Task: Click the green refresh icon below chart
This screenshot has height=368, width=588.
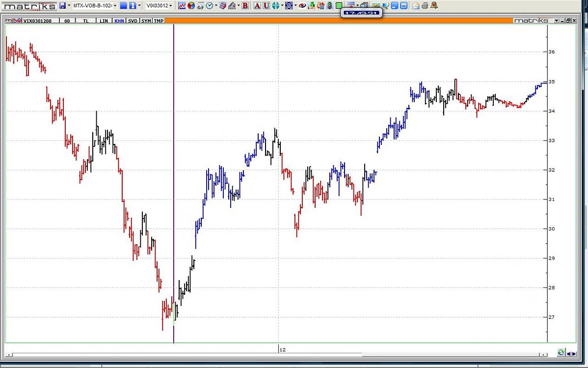Action: (561, 353)
